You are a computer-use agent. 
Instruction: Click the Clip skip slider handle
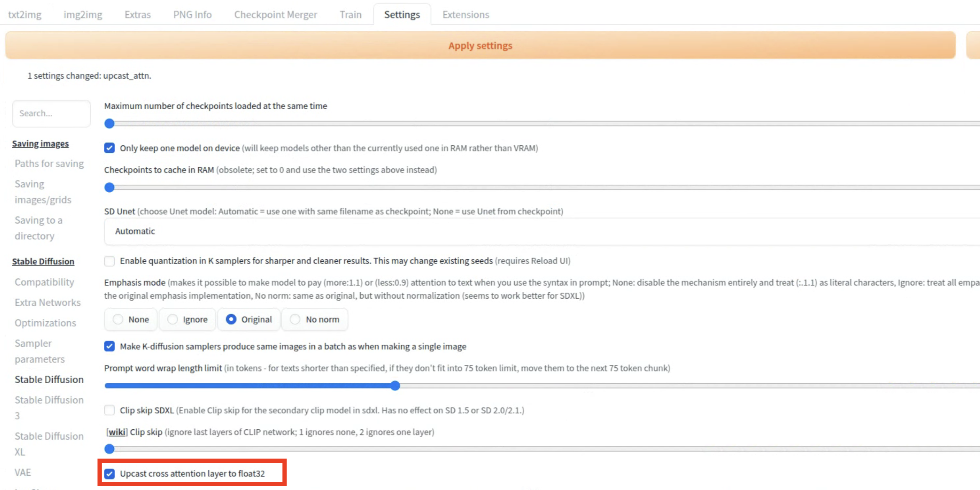110,449
